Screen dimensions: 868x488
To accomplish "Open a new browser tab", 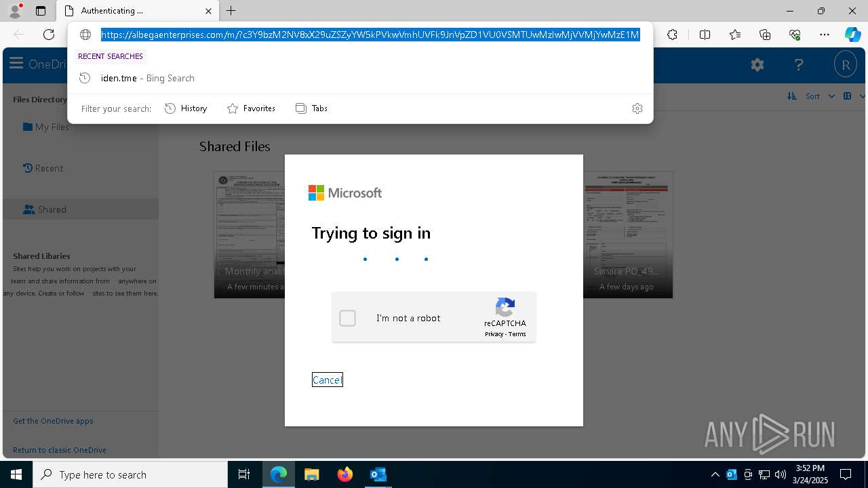I will tap(231, 11).
